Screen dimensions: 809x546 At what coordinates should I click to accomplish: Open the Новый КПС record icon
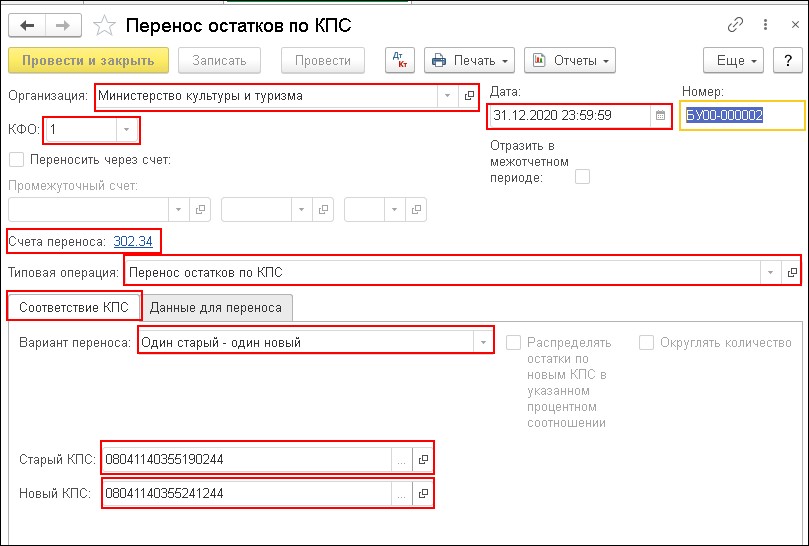(423, 494)
